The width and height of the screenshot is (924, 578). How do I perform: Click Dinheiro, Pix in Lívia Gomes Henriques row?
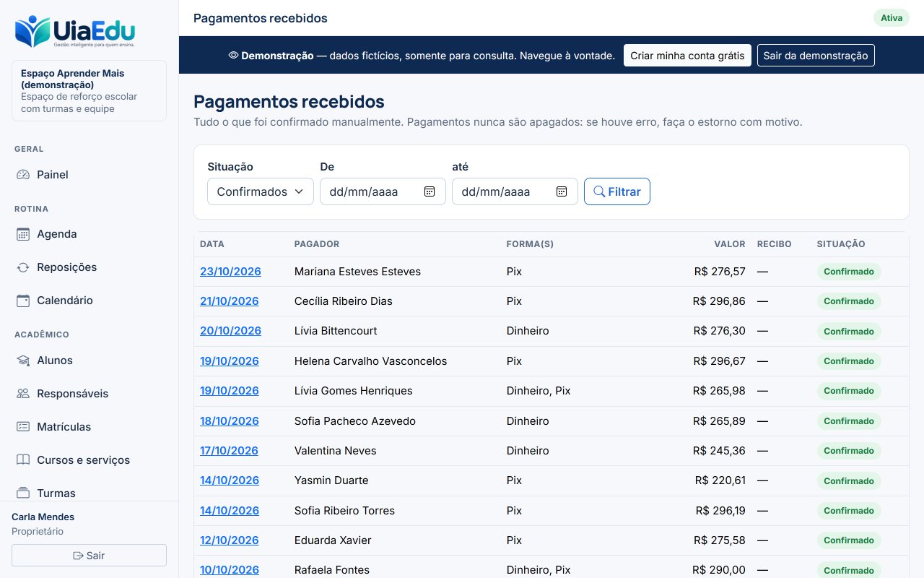tap(539, 391)
